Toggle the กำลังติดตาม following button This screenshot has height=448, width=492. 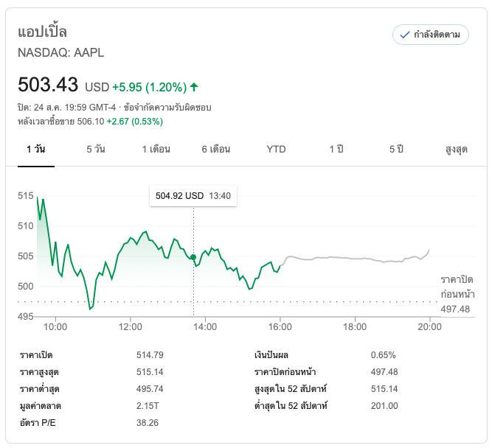coord(431,35)
